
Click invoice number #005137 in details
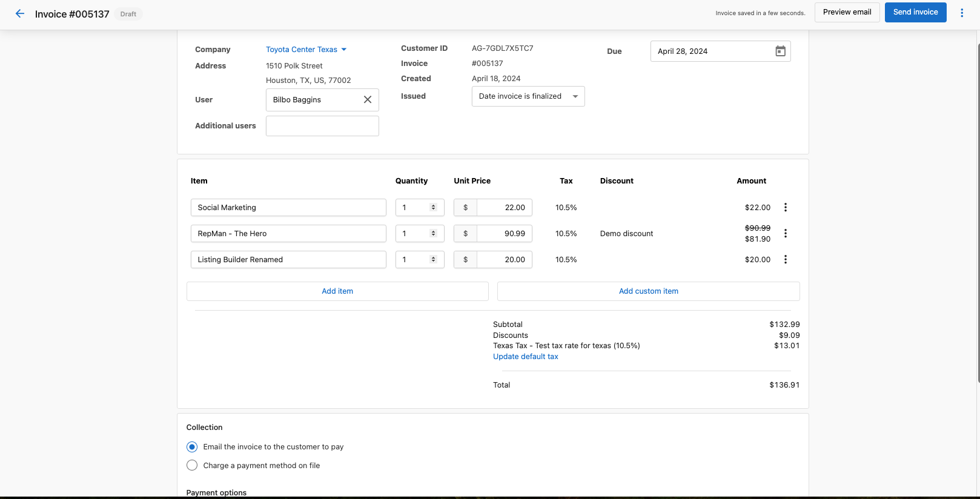click(x=488, y=64)
